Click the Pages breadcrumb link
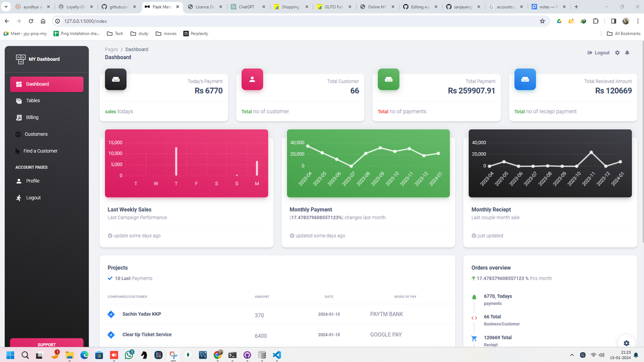Image resolution: width=644 pixels, height=362 pixels. click(111, 49)
